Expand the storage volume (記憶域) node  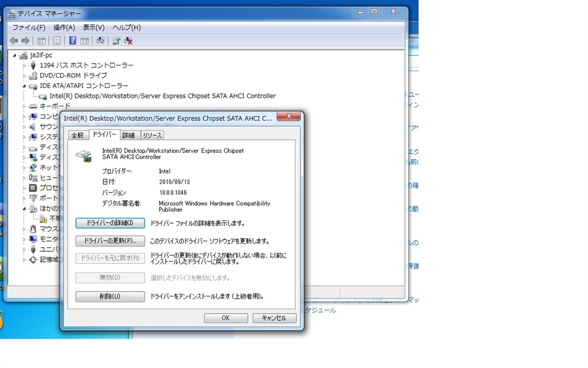24,260
